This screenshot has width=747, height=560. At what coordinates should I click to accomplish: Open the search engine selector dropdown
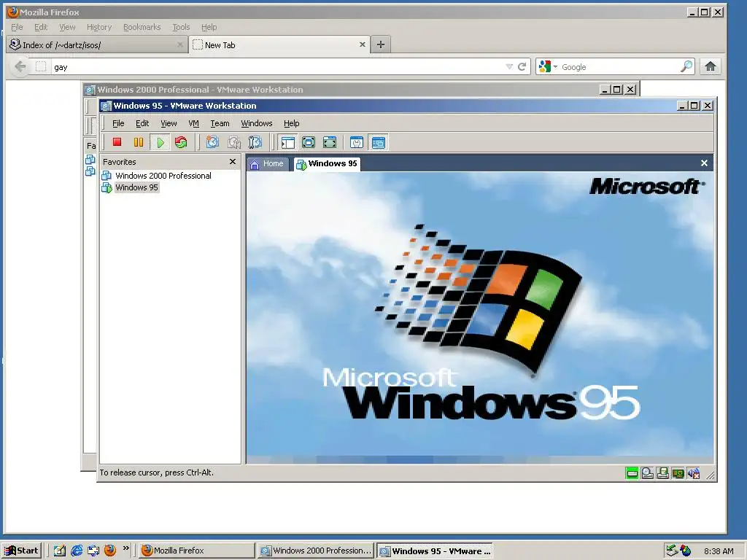tap(548, 67)
